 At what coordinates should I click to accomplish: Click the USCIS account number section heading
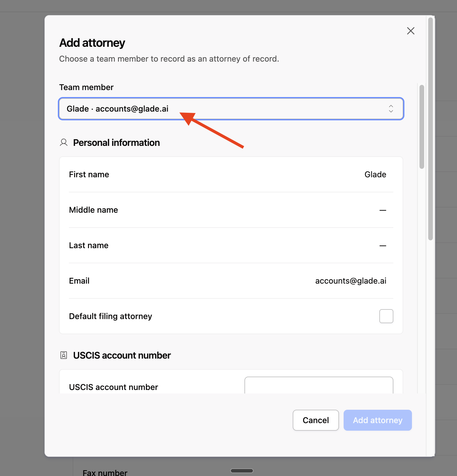point(122,355)
